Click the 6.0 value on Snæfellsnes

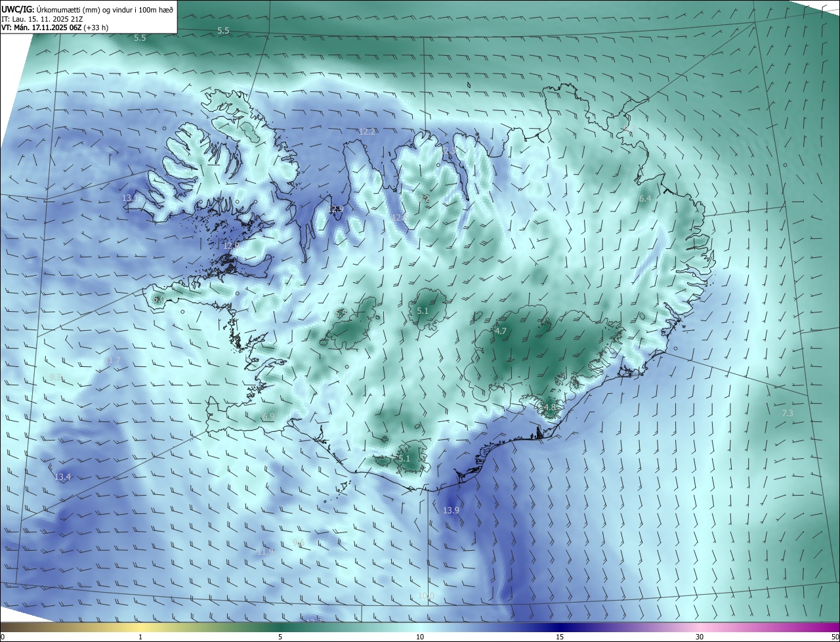159,299
